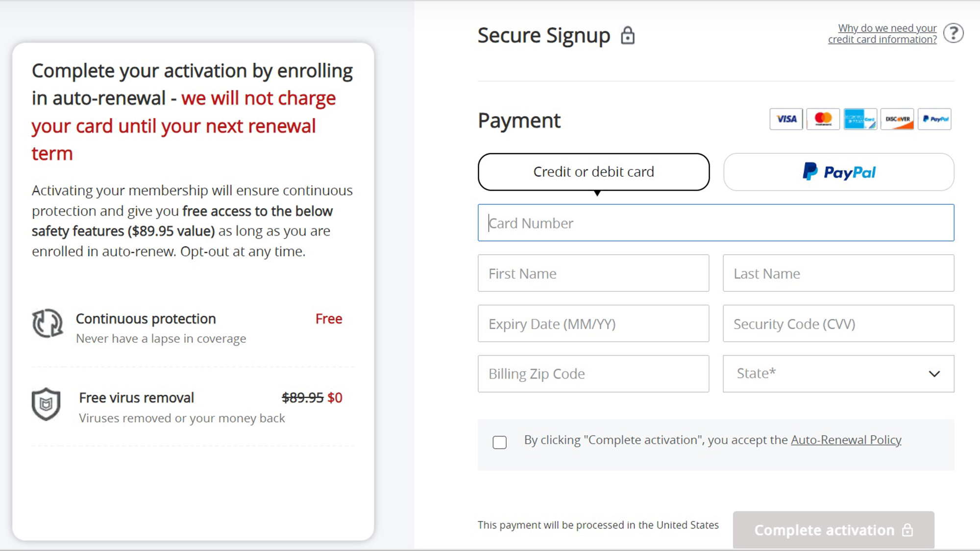Open the credit card information explanation link

tap(882, 34)
